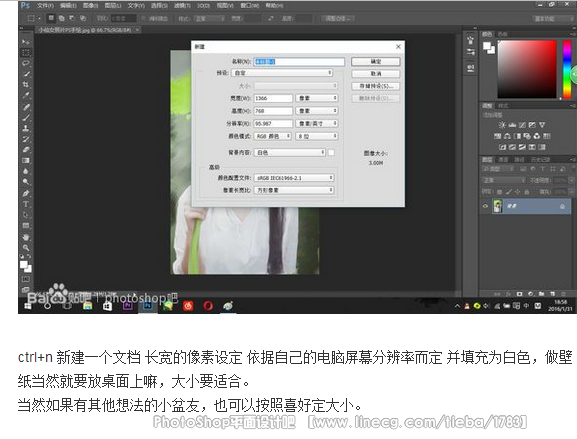
Task: Select the Hand tool
Action: pyautogui.click(x=25, y=237)
